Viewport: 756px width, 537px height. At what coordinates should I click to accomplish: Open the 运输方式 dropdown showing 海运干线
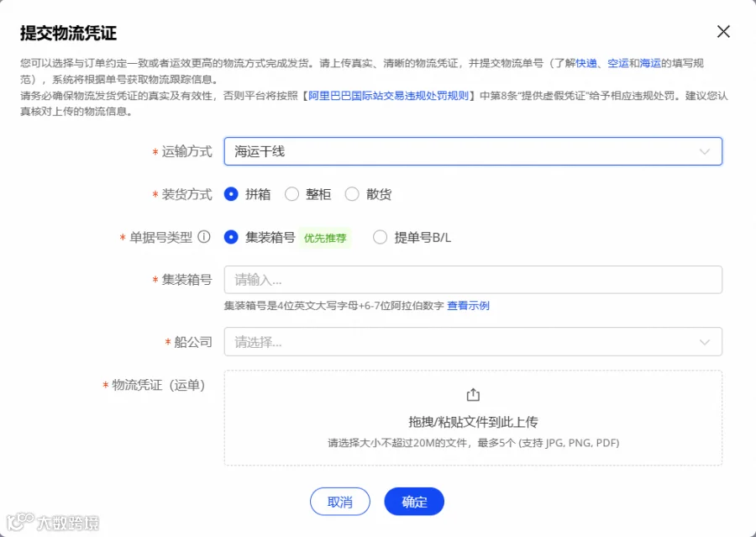pyautogui.click(x=473, y=151)
